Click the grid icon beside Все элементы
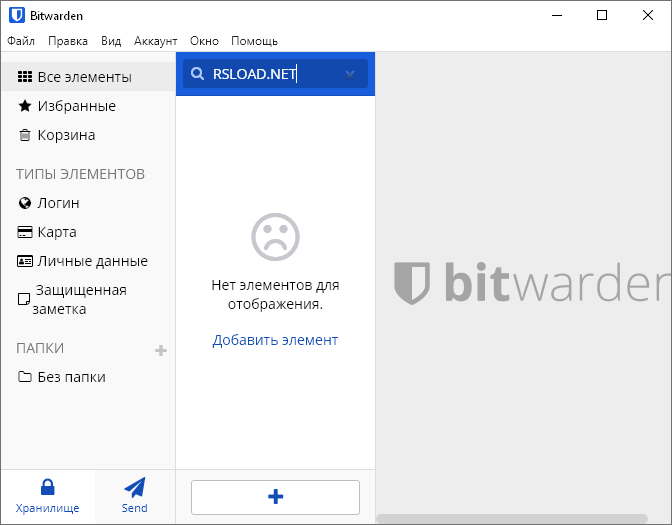This screenshot has width=672, height=525. click(x=25, y=77)
